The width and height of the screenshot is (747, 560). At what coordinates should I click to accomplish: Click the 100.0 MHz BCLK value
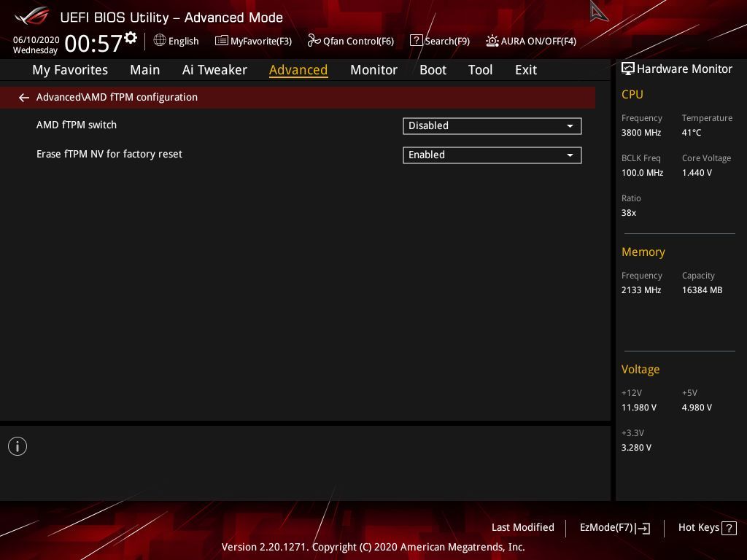(x=642, y=173)
